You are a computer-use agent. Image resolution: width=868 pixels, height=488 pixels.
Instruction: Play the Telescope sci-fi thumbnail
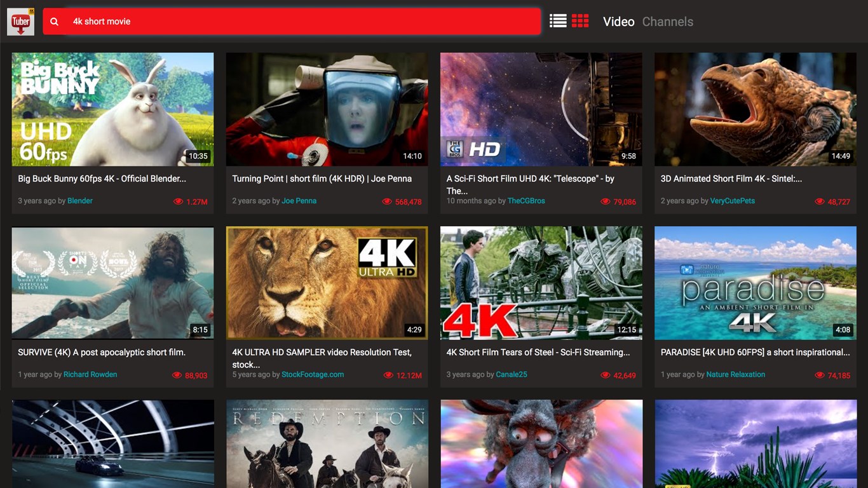pos(541,109)
